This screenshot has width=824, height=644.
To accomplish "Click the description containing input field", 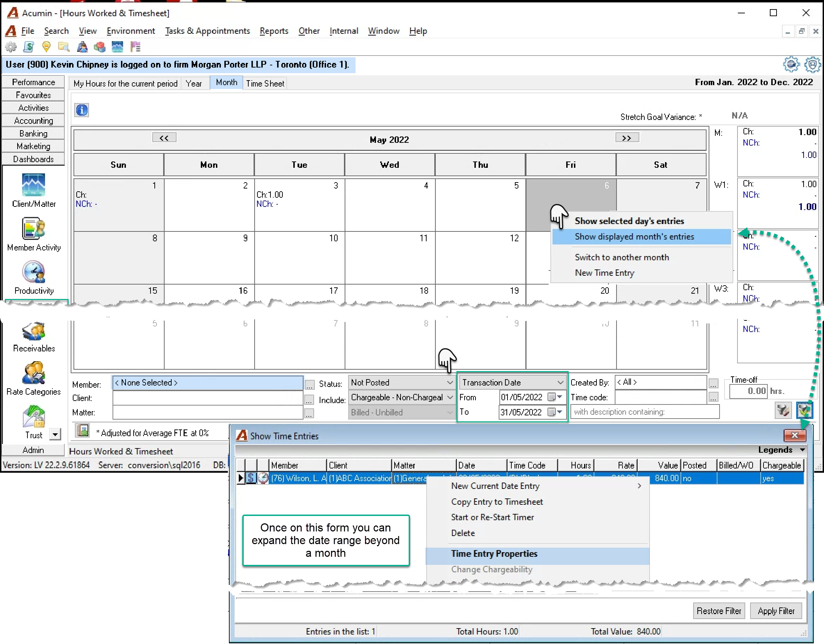I will tap(645, 412).
